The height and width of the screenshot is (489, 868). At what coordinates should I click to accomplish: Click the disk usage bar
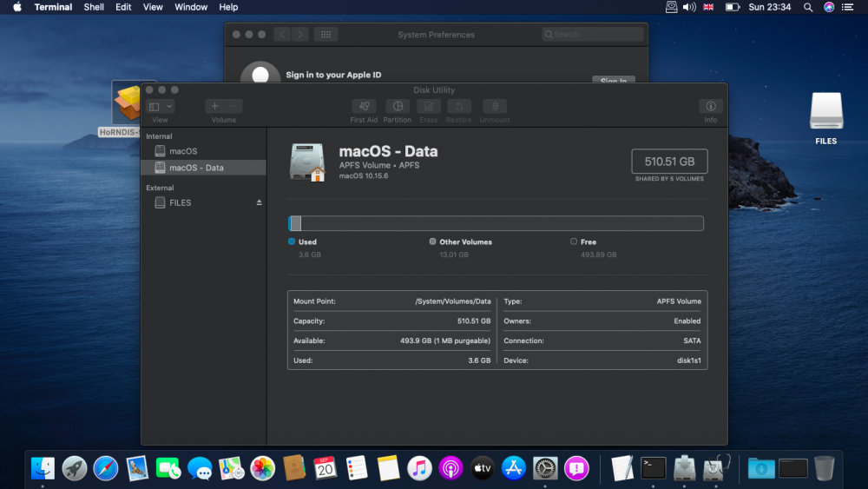click(496, 223)
